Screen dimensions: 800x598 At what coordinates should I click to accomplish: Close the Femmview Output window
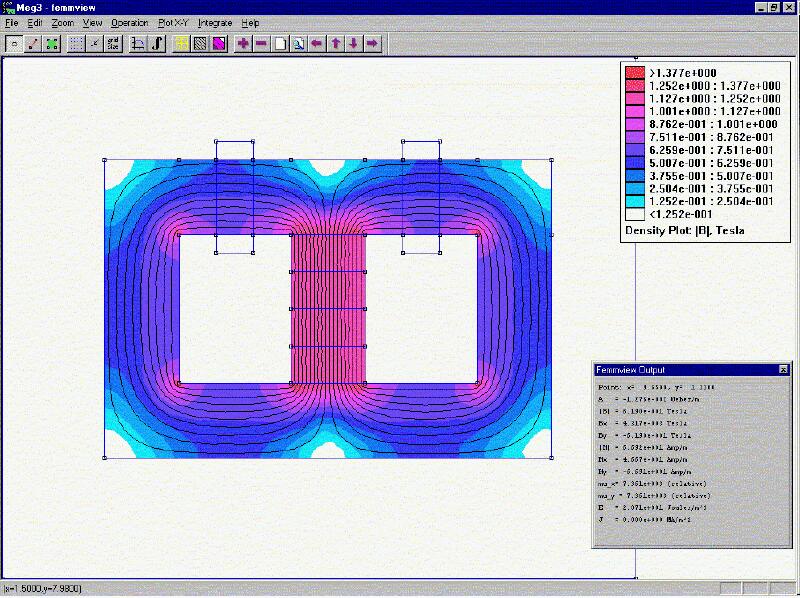point(783,369)
